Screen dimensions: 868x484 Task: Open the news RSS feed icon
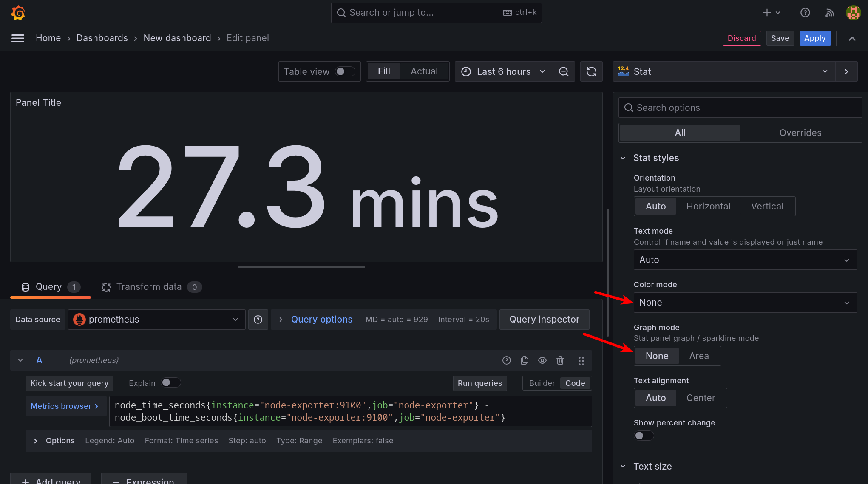point(829,13)
